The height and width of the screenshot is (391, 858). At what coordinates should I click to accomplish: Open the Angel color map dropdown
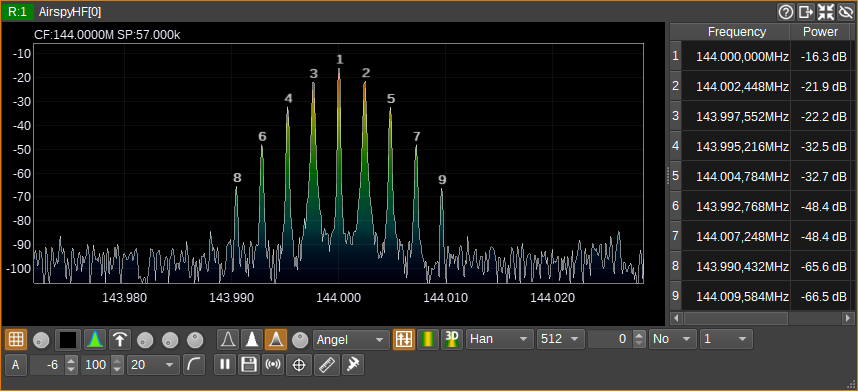point(351,340)
